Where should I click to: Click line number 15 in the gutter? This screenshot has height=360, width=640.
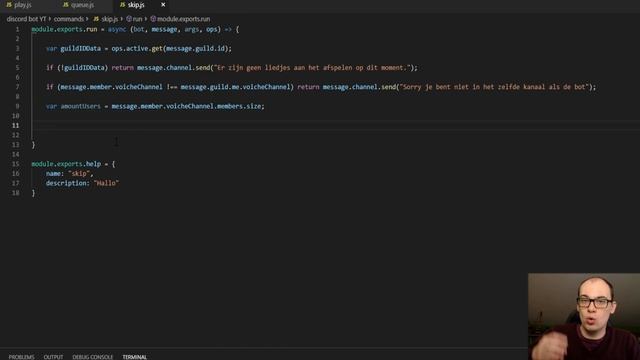pyautogui.click(x=16, y=164)
